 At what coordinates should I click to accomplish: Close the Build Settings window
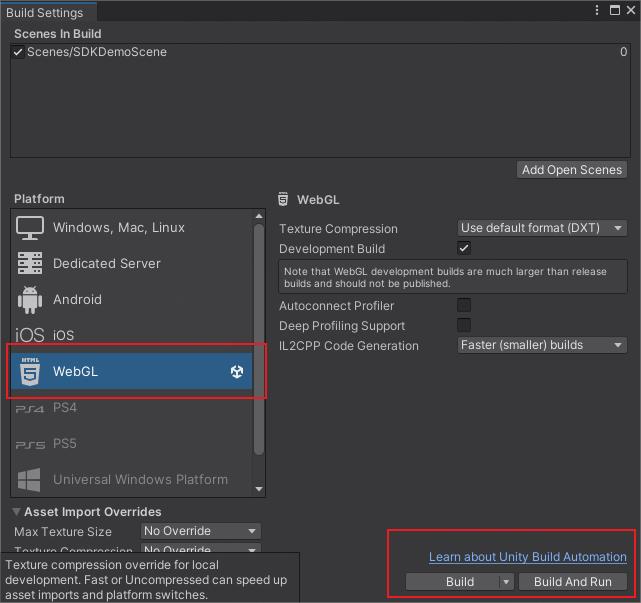631,10
